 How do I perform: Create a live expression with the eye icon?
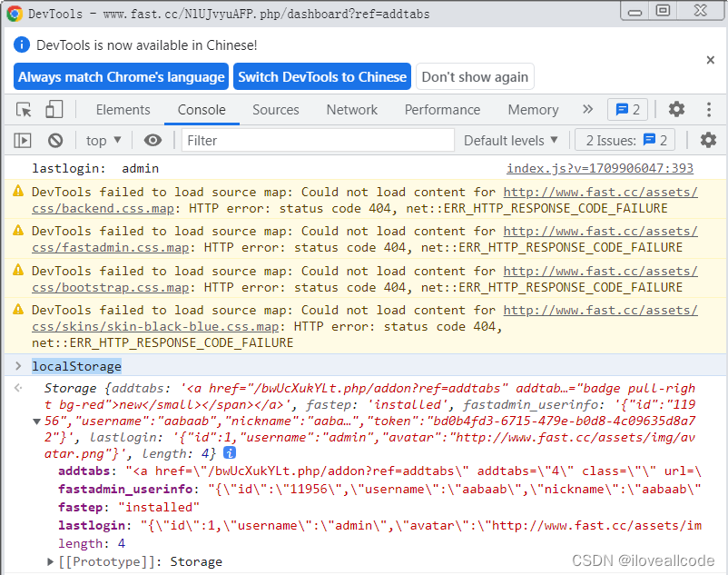(x=152, y=140)
